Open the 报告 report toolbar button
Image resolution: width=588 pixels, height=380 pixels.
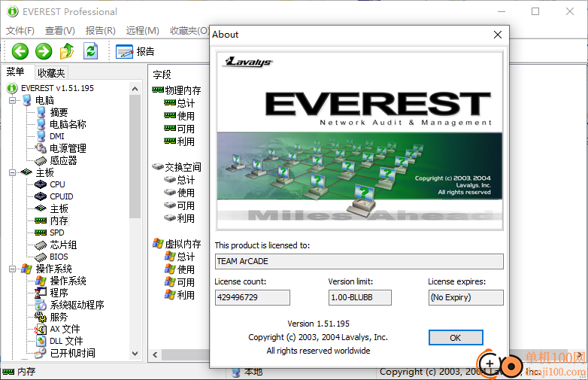pos(135,51)
